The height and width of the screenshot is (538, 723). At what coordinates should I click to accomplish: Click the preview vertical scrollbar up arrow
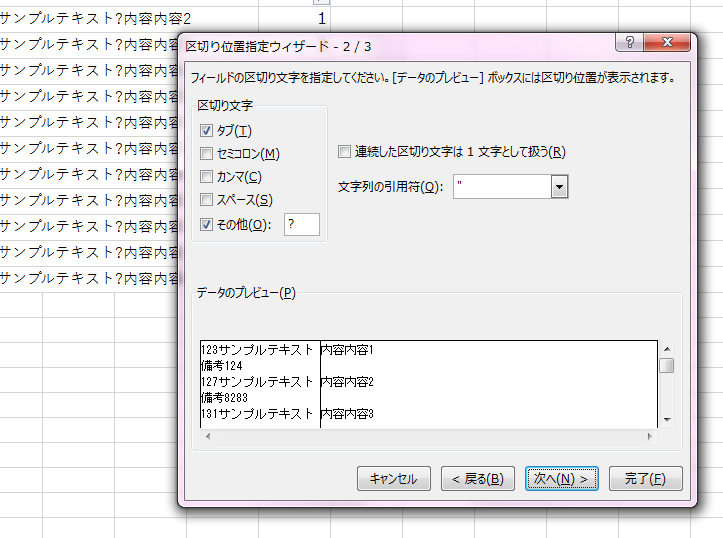(666, 348)
